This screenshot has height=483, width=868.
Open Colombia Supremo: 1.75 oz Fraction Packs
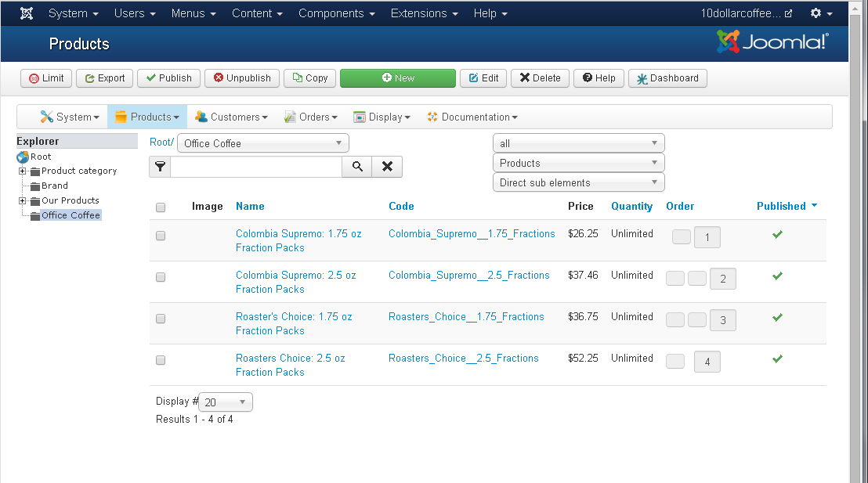click(298, 240)
